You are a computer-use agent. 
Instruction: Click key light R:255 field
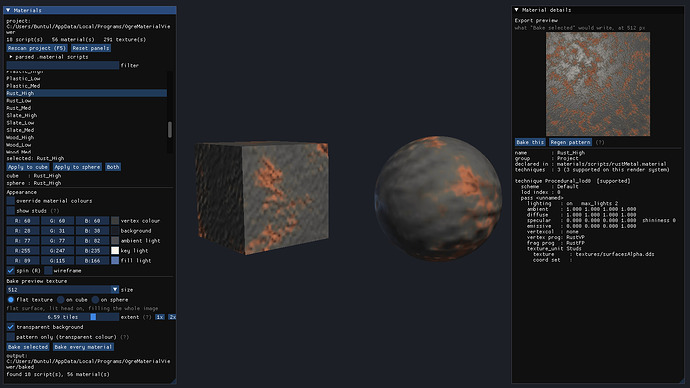click(23, 250)
